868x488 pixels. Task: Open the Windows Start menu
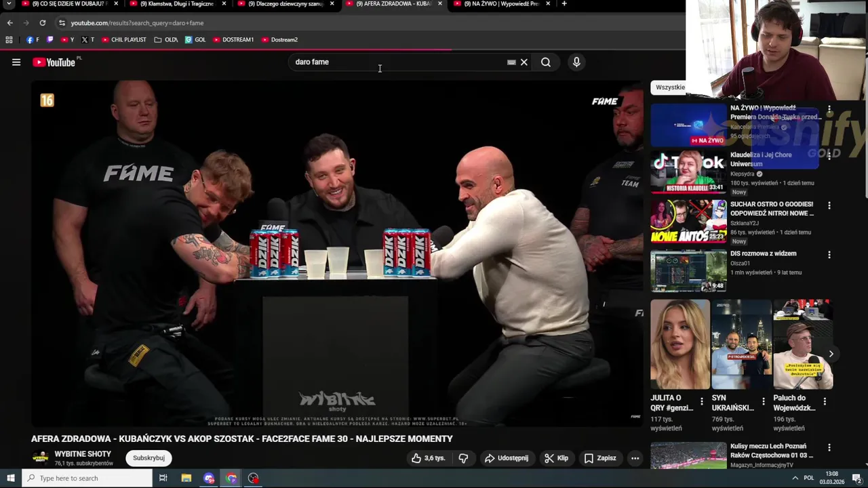click(x=10, y=479)
